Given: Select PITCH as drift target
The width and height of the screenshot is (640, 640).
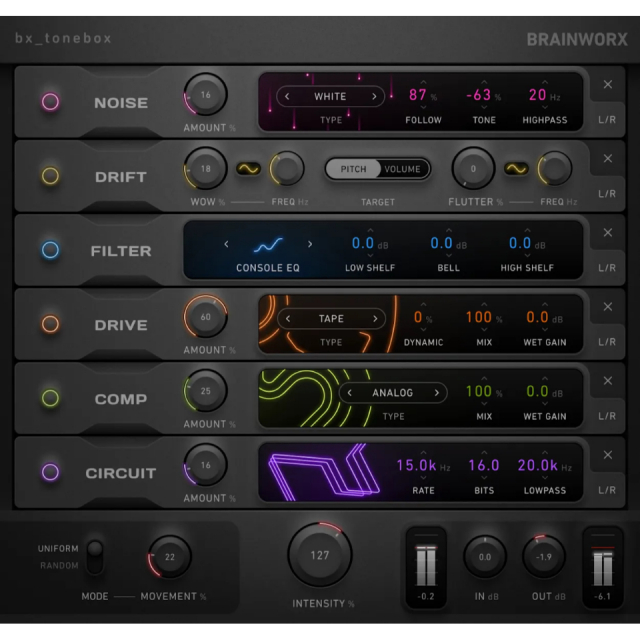Looking at the screenshot, I should [x=353, y=169].
